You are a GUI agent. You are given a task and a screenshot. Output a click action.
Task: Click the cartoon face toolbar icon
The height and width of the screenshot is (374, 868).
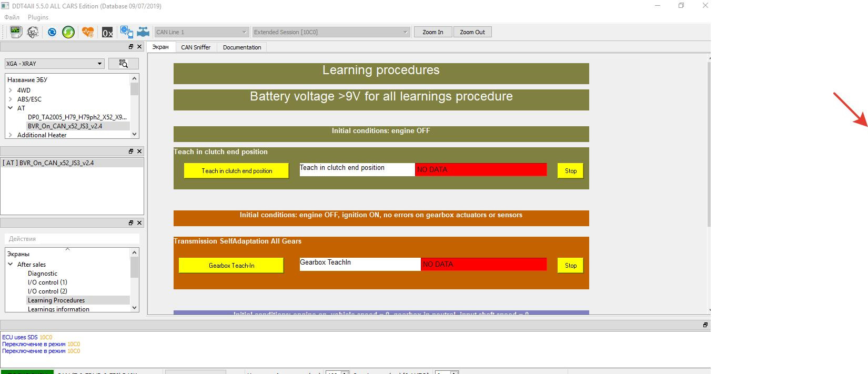[x=33, y=32]
